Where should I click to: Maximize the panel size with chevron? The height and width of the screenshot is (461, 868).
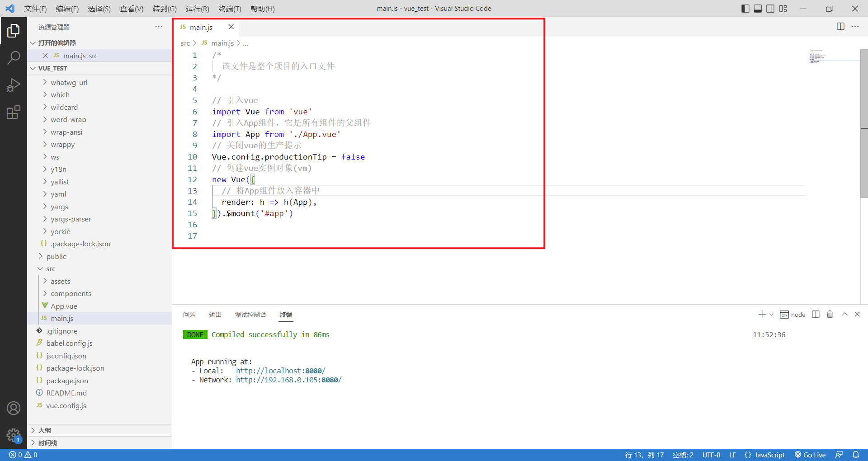pos(844,314)
